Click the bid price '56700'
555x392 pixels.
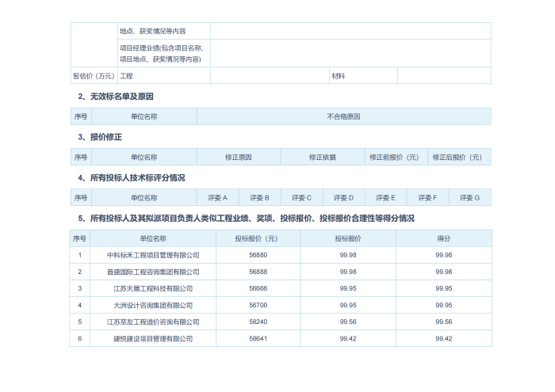click(x=258, y=305)
